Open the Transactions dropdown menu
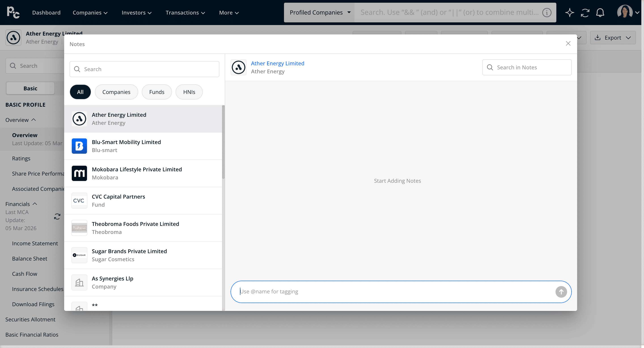Viewport: 644px width, 348px height. (x=185, y=13)
